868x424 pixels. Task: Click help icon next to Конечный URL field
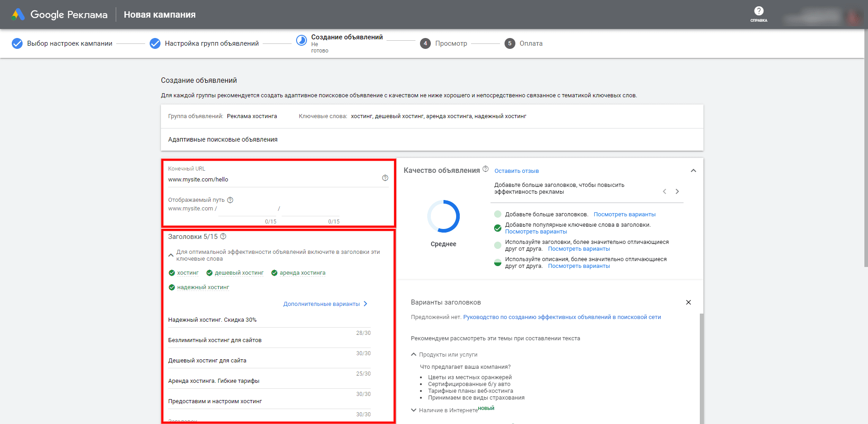point(385,178)
